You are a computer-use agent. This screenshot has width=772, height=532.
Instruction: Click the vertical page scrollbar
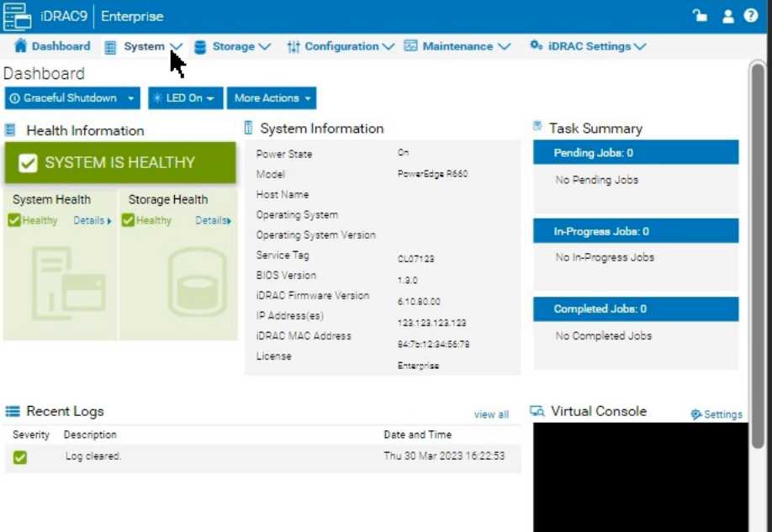[x=757, y=252]
